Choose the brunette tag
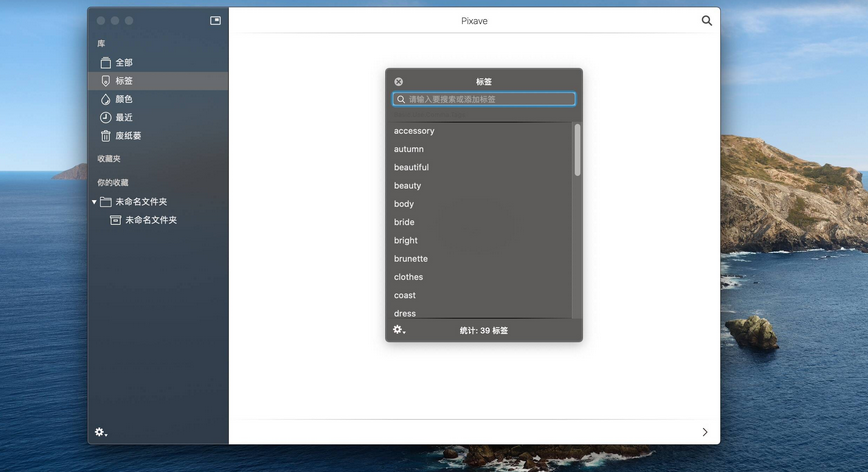The image size is (868, 472). pos(411,259)
